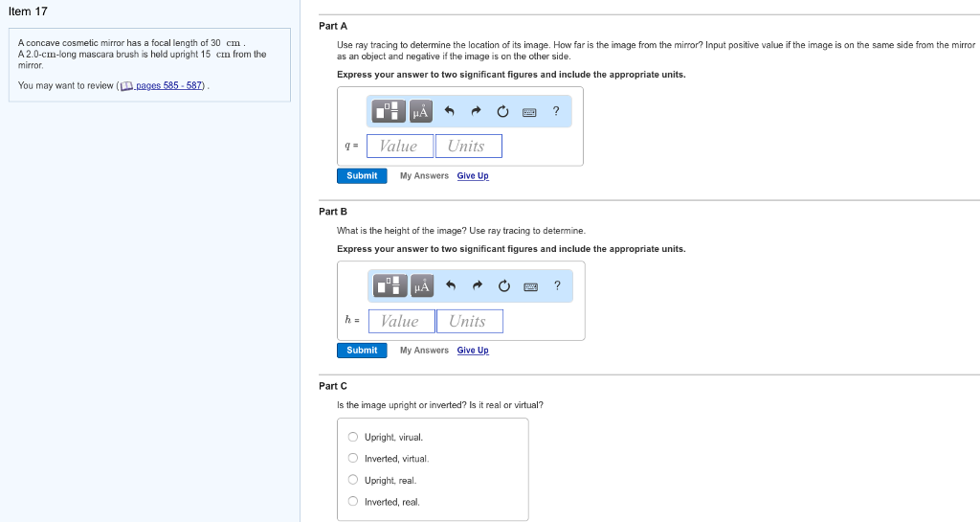This screenshot has height=522, width=980.
Task: Click the h Units input field
Action: coord(469,322)
